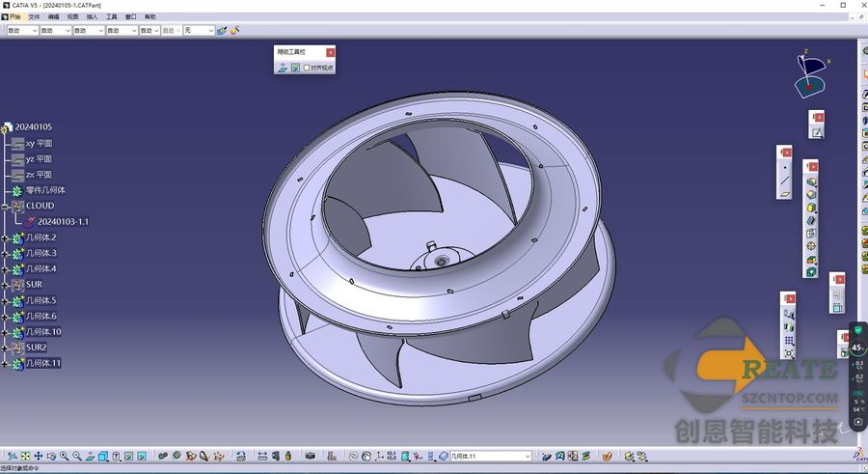Select the Plane tool in right floating toolbar
This screenshot has height=474, width=868.
coord(784,194)
